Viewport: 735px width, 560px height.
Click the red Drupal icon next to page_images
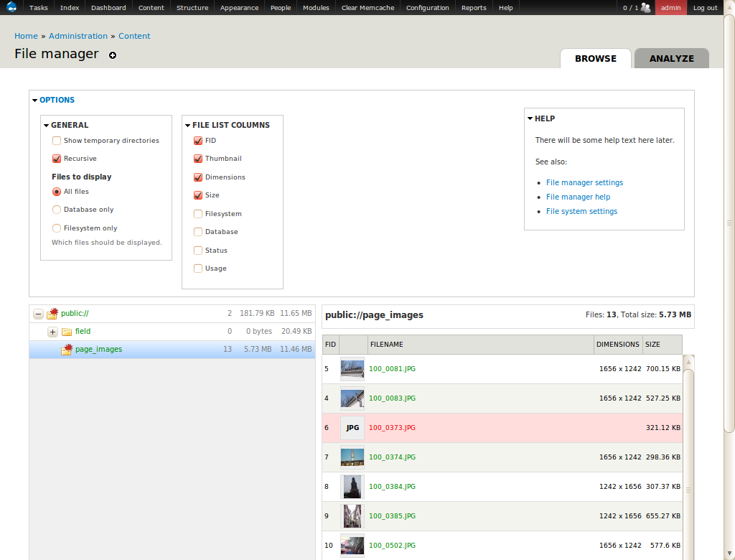[x=65, y=349]
